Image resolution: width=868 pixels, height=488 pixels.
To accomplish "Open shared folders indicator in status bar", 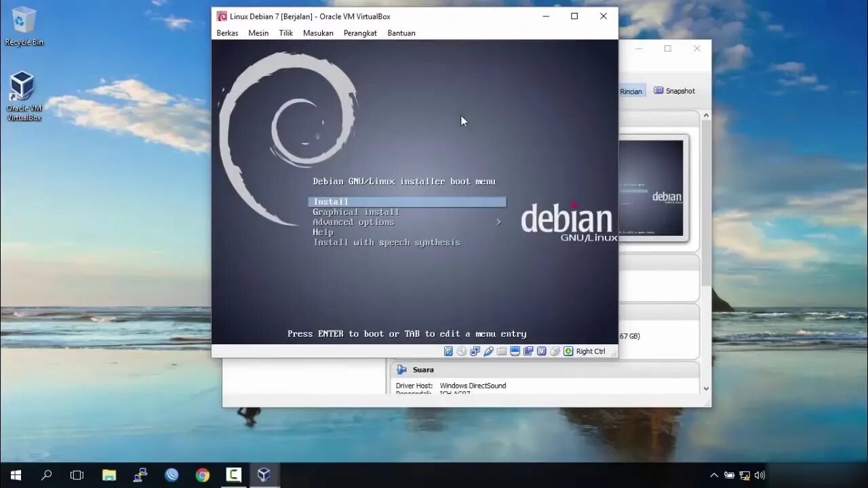I will coord(502,351).
